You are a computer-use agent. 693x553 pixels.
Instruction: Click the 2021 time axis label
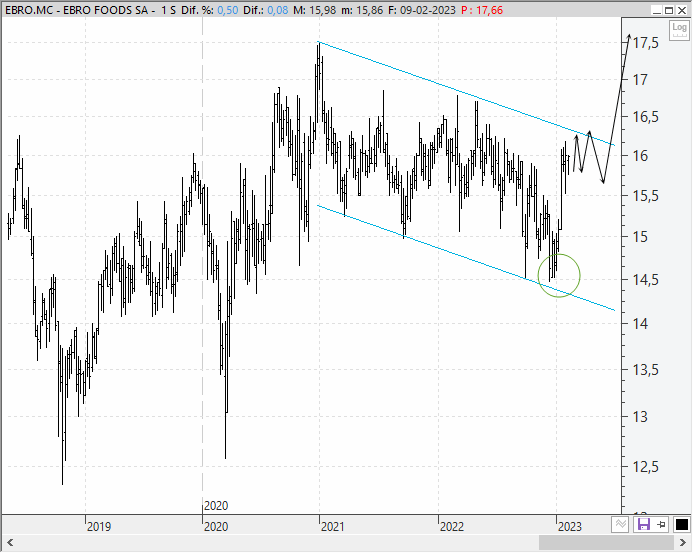[332, 527]
